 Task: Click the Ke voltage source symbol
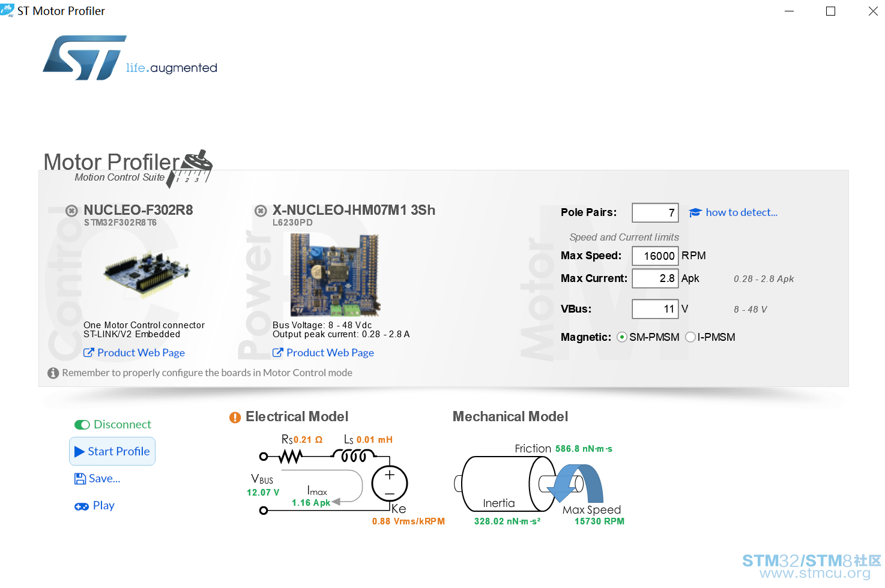point(390,484)
